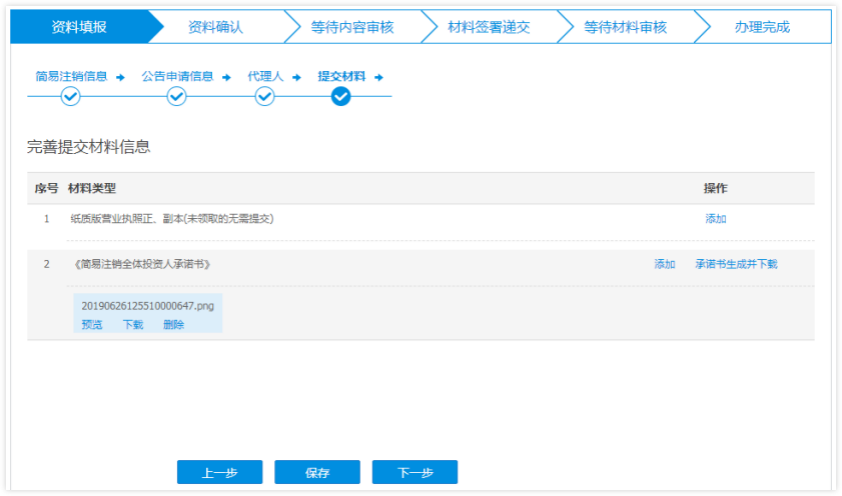This screenshot has width=842, height=496.
Task: Switch to the 资料确认 stage tab
Action: (215, 27)
